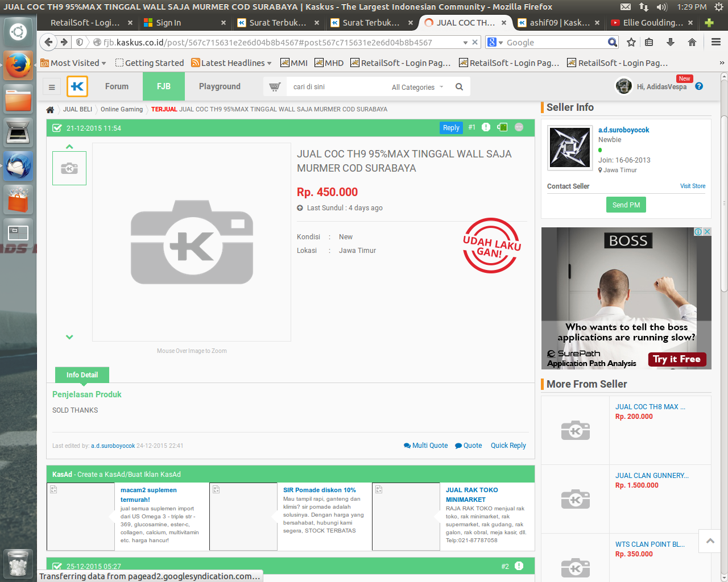
Task: Click the AdidasVespa user avatar
Action: pos(624,86)
